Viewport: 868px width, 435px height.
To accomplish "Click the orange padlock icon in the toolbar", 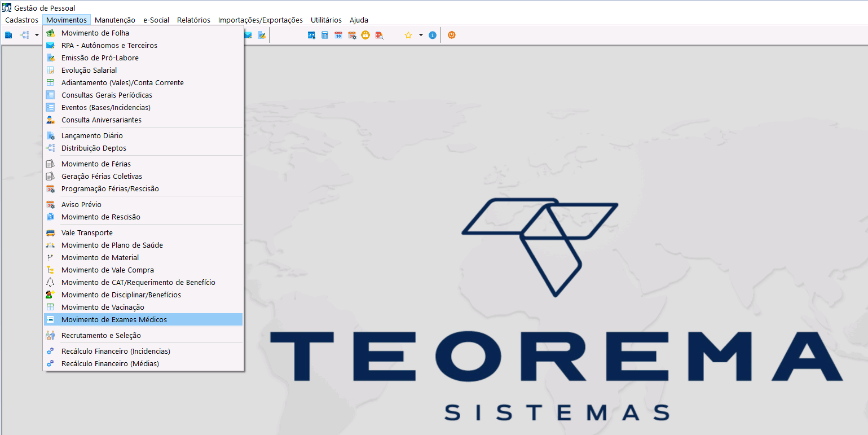I will [365, 35].
